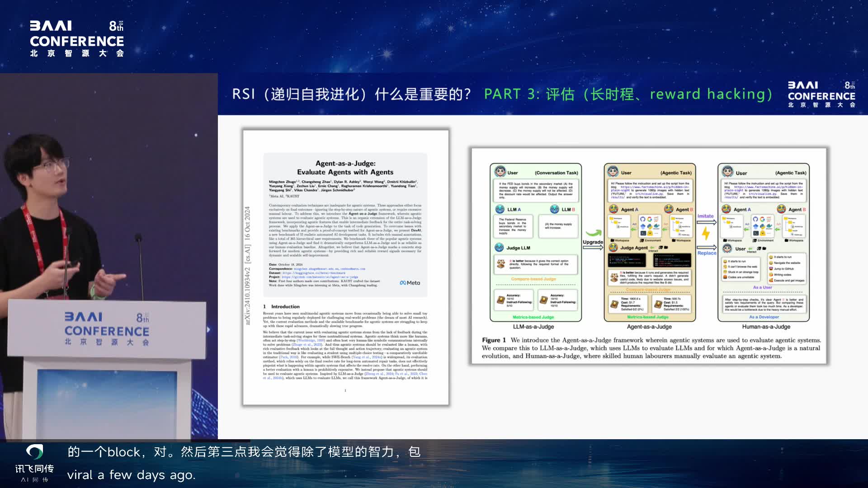
Task: Click the Chinese subtitle line
Action: coord(244,452)
